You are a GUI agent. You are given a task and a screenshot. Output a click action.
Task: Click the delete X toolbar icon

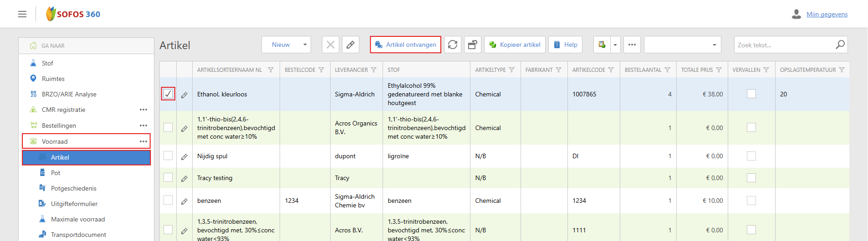[x=331, y=45]
